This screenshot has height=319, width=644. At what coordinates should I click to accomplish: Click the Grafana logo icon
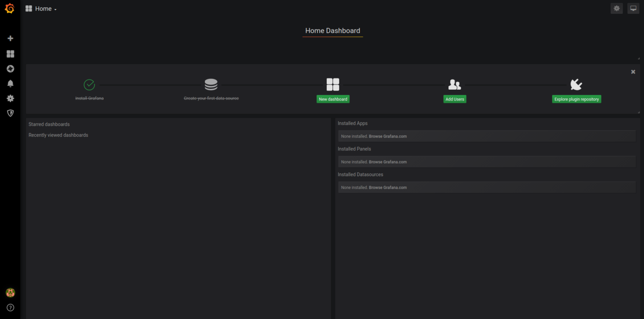[10, 8]
